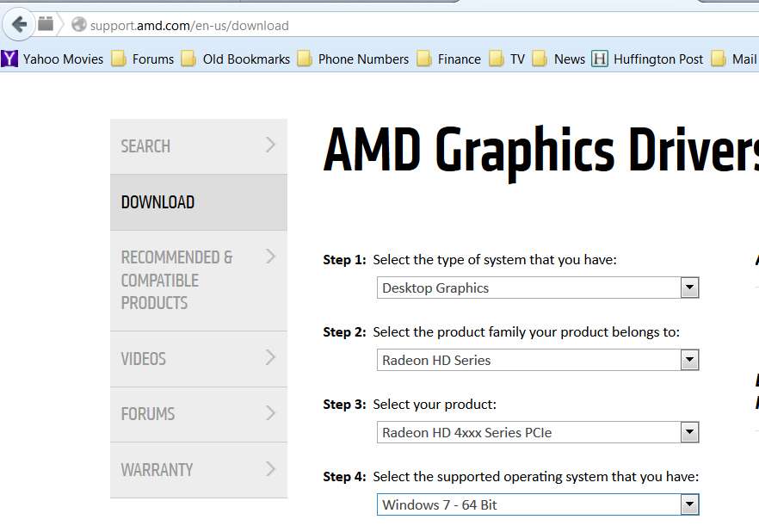Click the purple Yahoo favicon in the bookmarks bar
Viewport: 759px width, 532px height.
(9, 59)
